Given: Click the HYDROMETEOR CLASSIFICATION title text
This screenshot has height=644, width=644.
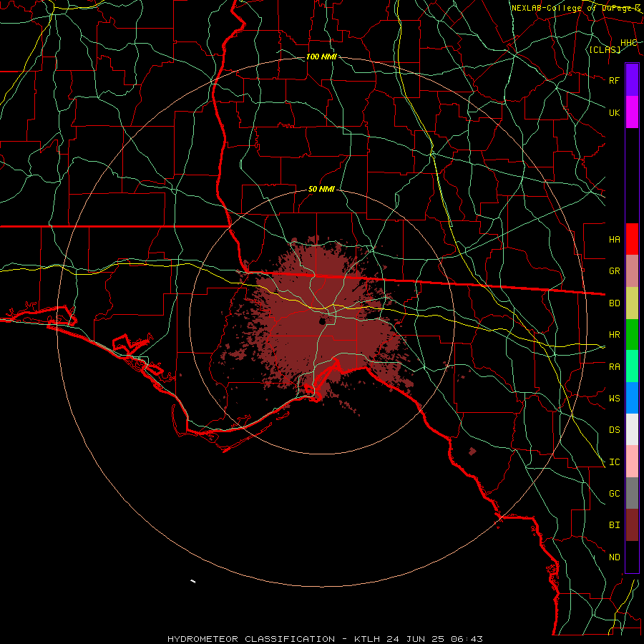Looking at the screenshot, I should click(251, 639).
